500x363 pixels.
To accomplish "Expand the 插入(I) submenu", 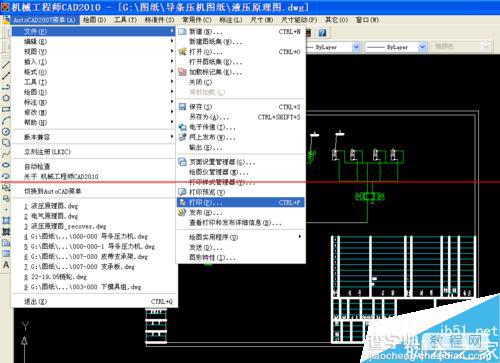I will pos(93,62).
